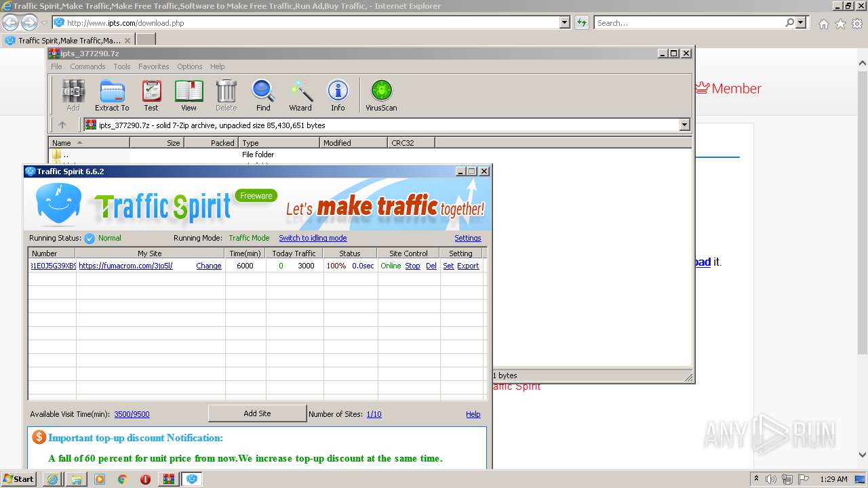
Task: Open the WinRAR Favorites menu
Action: 154,66
